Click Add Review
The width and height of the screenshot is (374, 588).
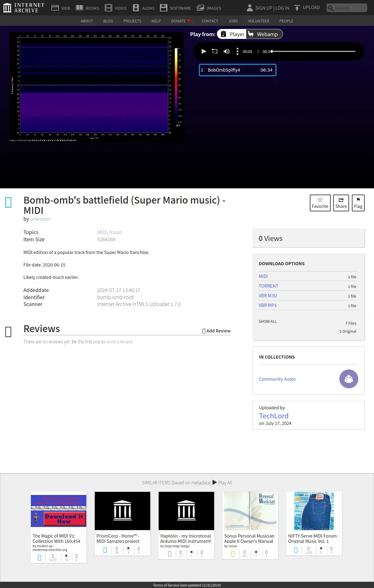point(217,331)
